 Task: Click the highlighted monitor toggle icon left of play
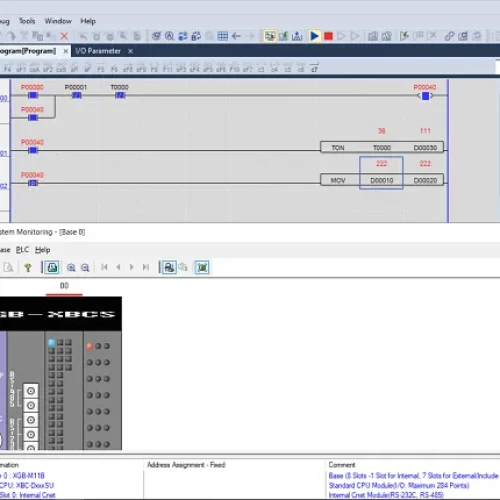click(x=270, y=36)
